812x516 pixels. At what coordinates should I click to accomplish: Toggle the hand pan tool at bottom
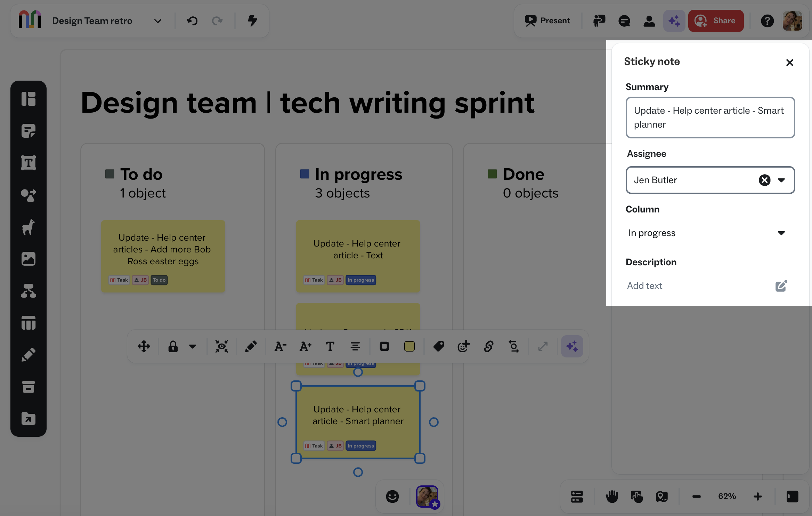pyautogui.click(x=612, y=497)
